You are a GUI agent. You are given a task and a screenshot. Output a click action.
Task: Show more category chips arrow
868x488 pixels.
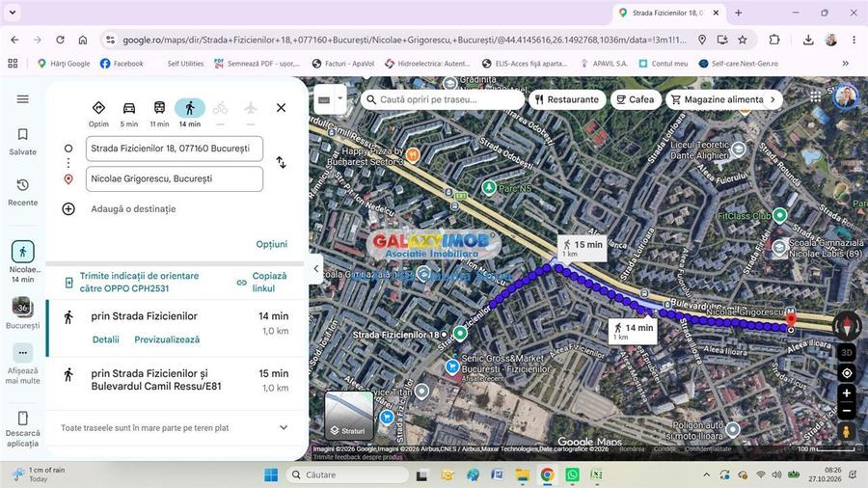773,99
